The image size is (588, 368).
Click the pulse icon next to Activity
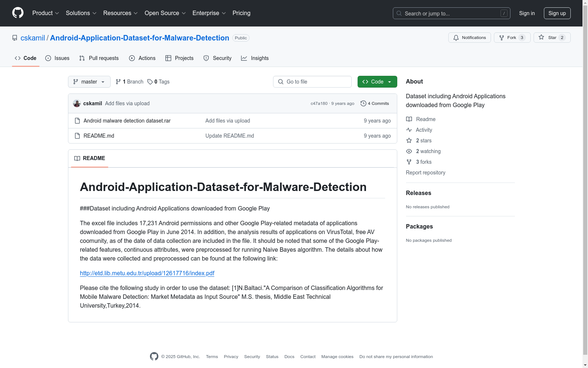409,130
